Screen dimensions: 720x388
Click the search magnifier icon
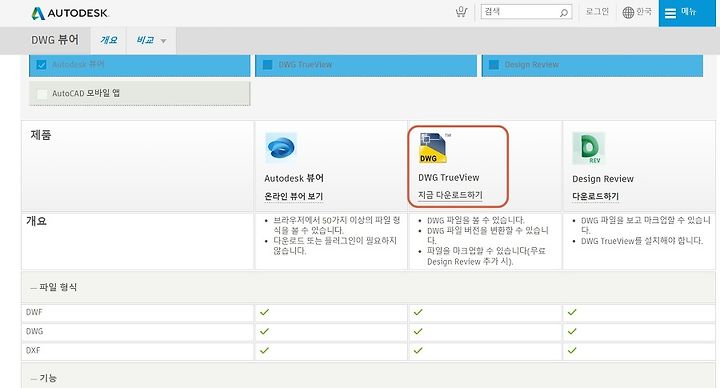tap(563, 12)
